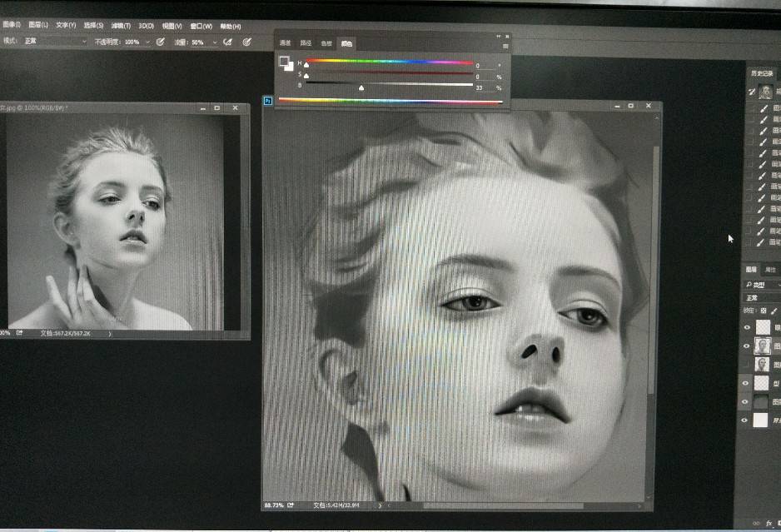781x532 pixels.
Task: Click the S saturation slider track
Action: pyautogui.click(x=390, y=72)
